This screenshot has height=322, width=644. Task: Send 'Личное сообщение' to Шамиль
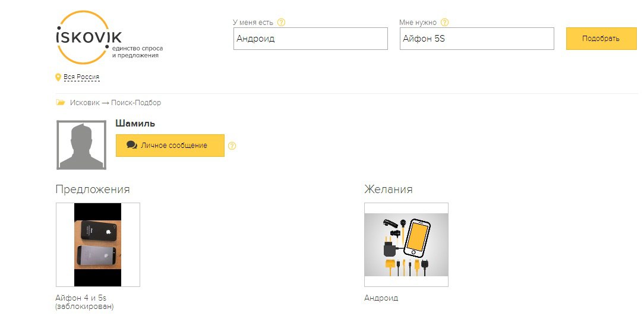pos(170,146)
